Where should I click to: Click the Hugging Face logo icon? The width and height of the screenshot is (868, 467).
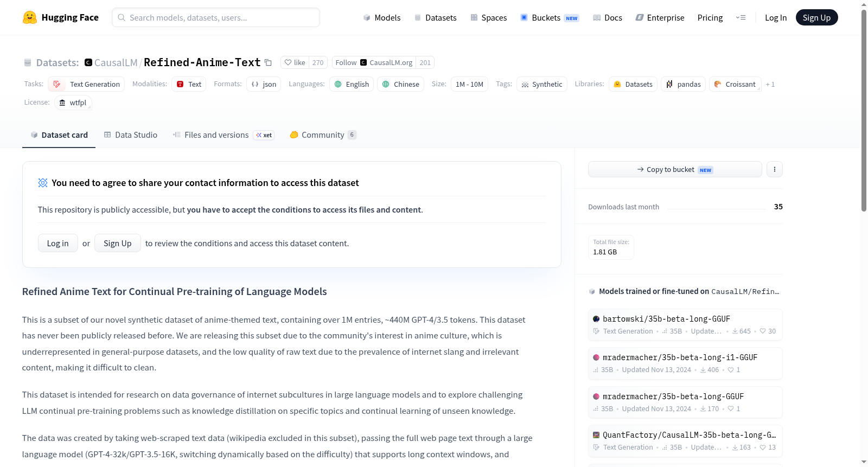point(29,17)
